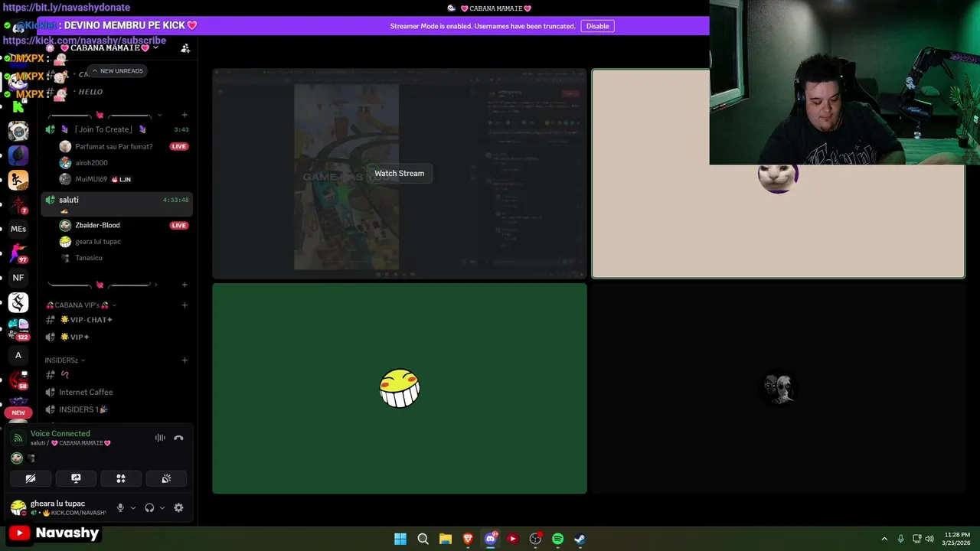Open server icon with 122 badge

tap(18, 329)
